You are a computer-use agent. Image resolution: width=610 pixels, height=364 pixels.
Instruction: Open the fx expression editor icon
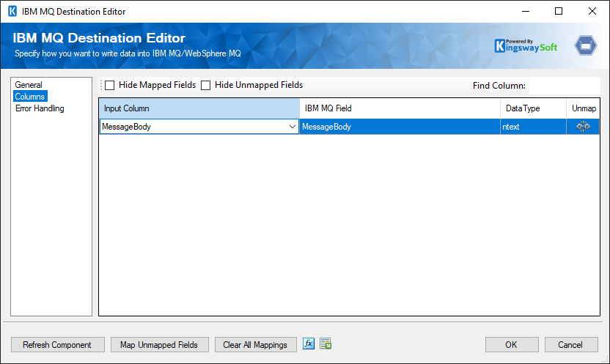(x=309, y=343)
